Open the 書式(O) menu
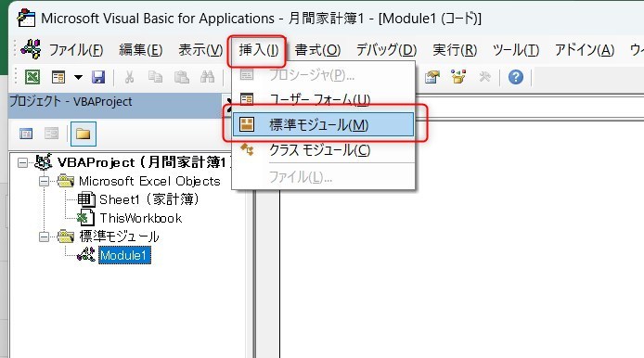The width and height of the screenshot is (644, 358). 317,50
